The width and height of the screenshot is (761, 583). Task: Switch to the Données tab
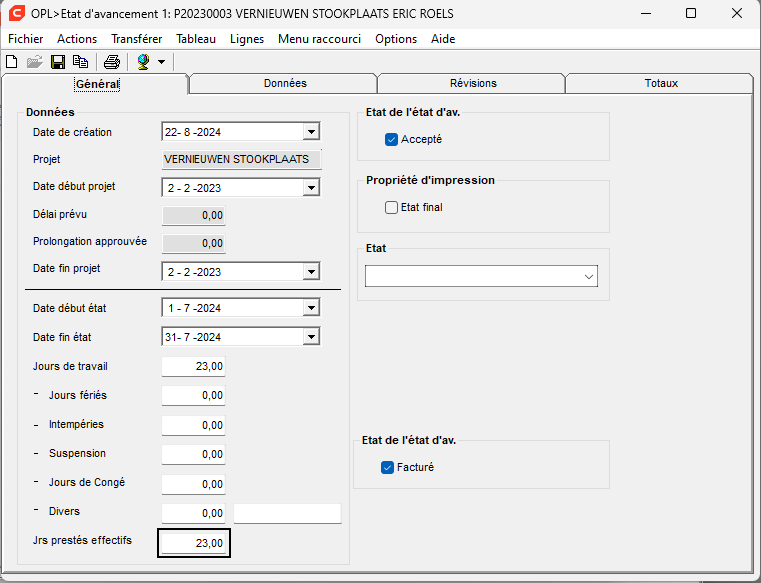click(x=285, y=83)
